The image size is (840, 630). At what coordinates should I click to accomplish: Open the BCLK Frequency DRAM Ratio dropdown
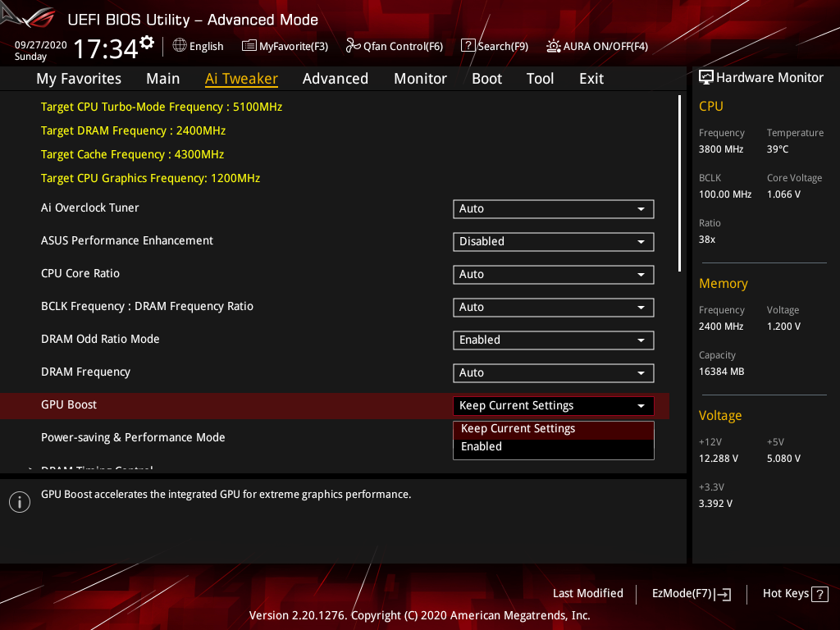554,307
